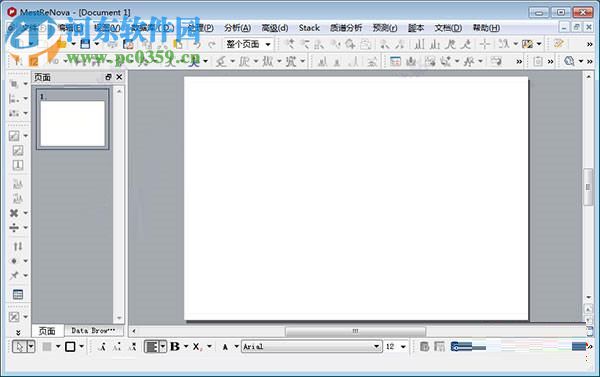Click the magnifier search icon at far right
The width and height of the screenshot is (600, 377).
click(569, 61)
